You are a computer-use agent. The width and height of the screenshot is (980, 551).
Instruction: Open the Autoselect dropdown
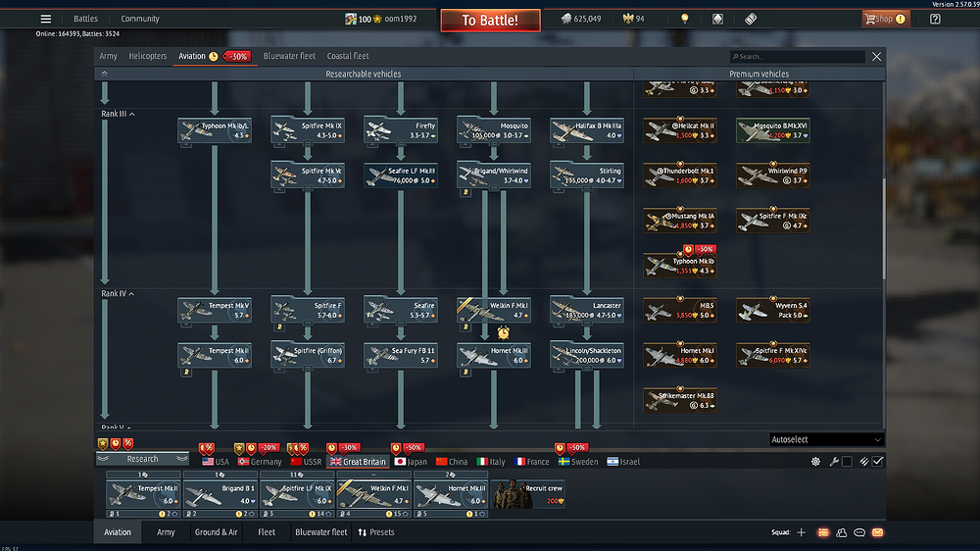(x=826, y=439)
